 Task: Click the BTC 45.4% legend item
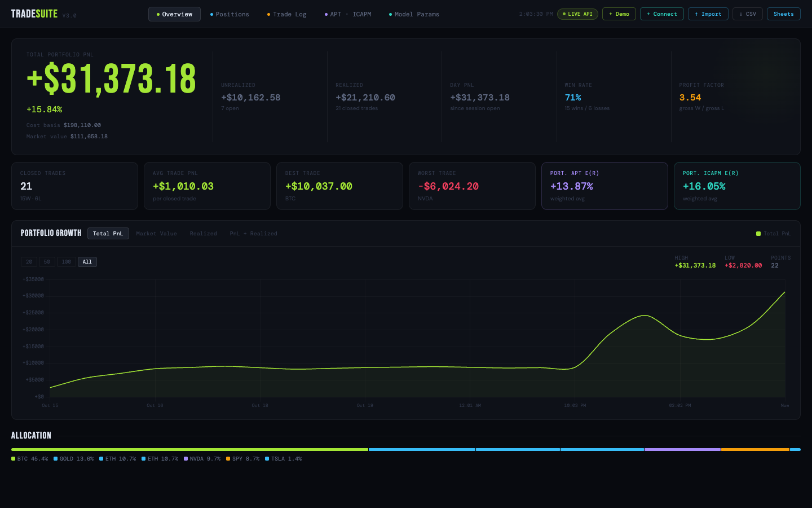pos(30,459)
